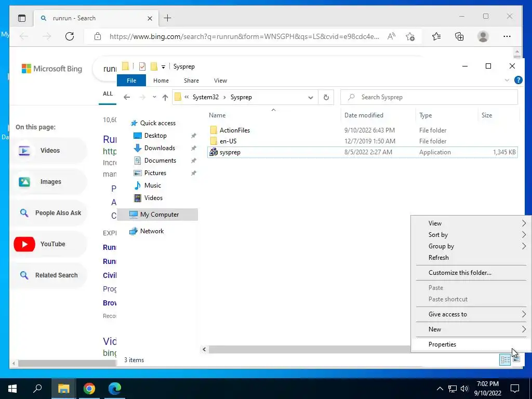Sort files by Name column header

(273, 115)
